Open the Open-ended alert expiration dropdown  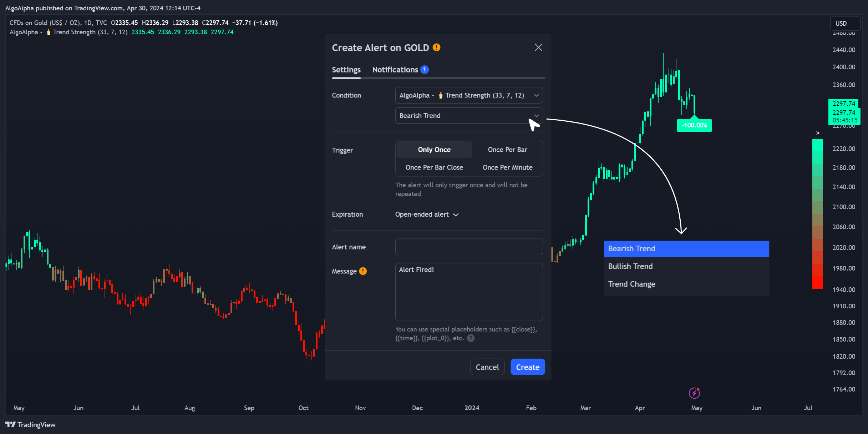427,215
